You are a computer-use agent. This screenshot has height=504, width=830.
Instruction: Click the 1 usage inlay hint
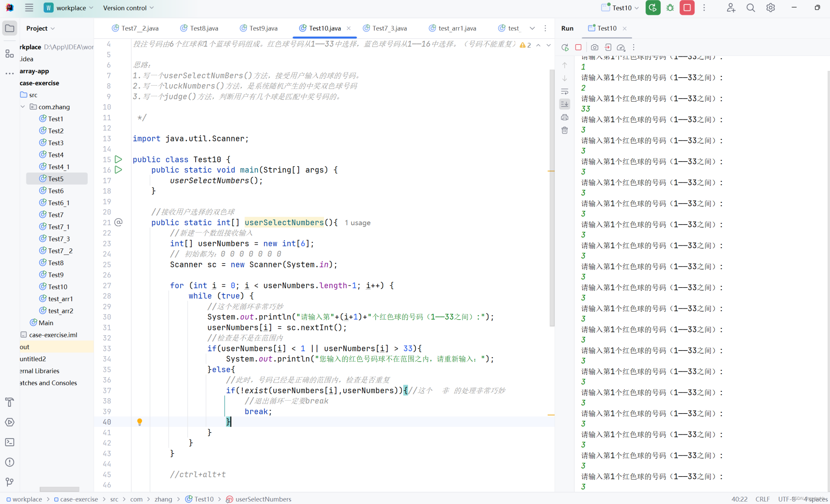pos(358,223)
